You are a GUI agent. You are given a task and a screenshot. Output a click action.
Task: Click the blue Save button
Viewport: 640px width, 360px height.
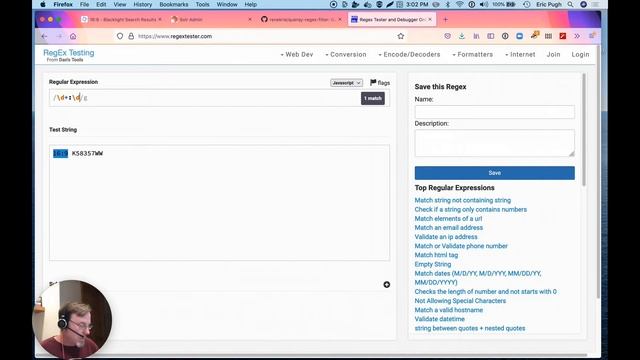tap(495, 173)
